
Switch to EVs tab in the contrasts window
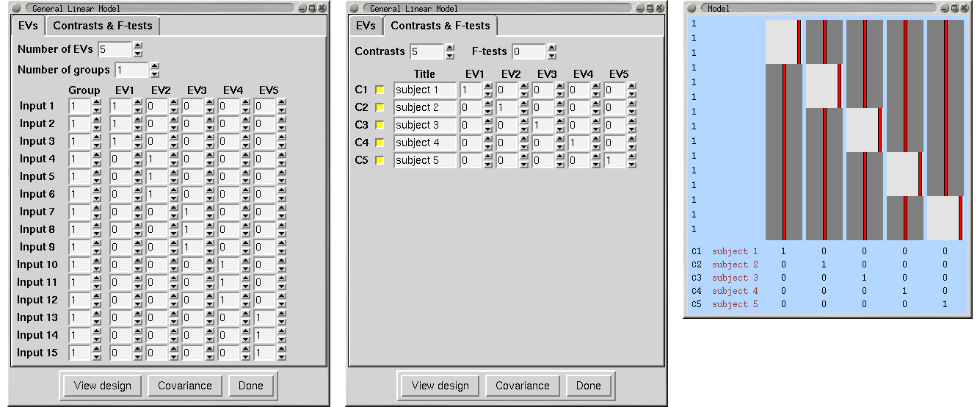[x=366, y=26]
